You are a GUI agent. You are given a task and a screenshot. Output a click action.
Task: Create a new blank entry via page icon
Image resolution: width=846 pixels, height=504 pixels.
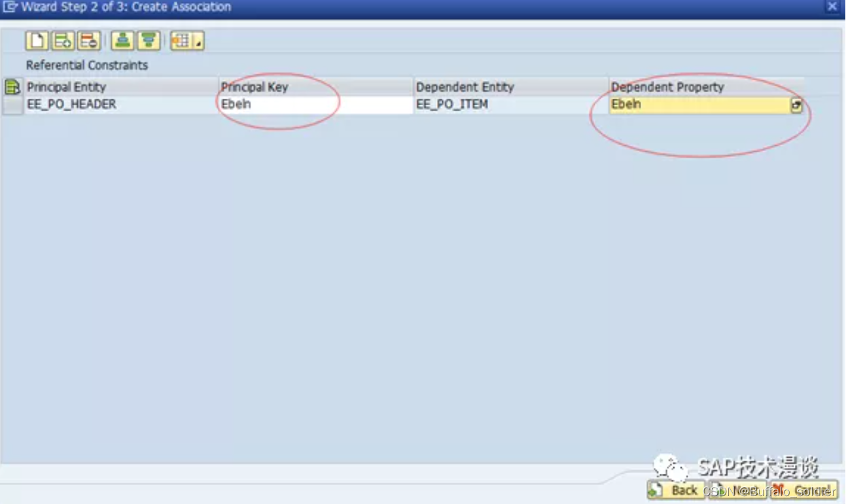click(37, 41)
